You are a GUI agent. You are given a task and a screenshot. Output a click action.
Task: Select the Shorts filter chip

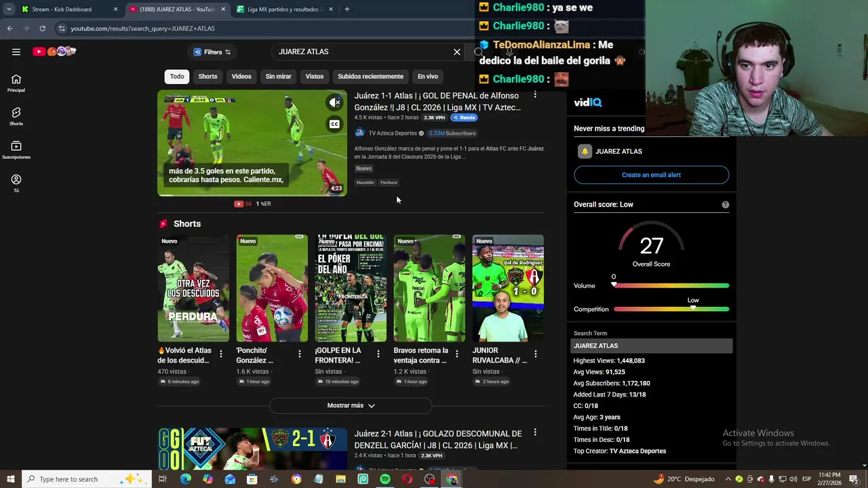pyautogui.click(x=208, y=77)
